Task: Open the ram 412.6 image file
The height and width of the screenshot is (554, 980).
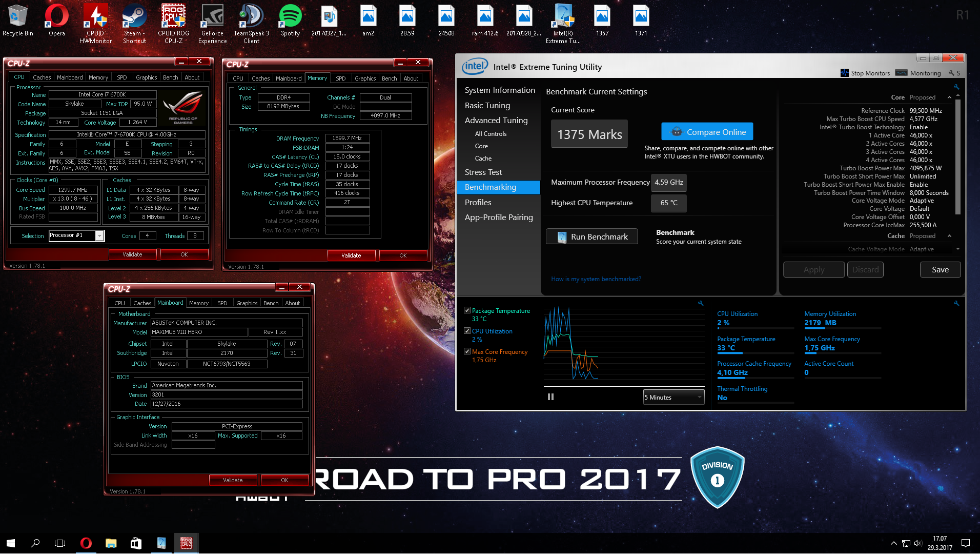Action: (485, 21)
